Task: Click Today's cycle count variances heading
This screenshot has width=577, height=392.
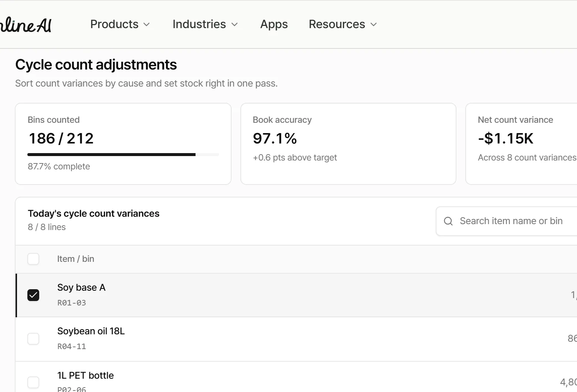Action: (x=94, y=213)
